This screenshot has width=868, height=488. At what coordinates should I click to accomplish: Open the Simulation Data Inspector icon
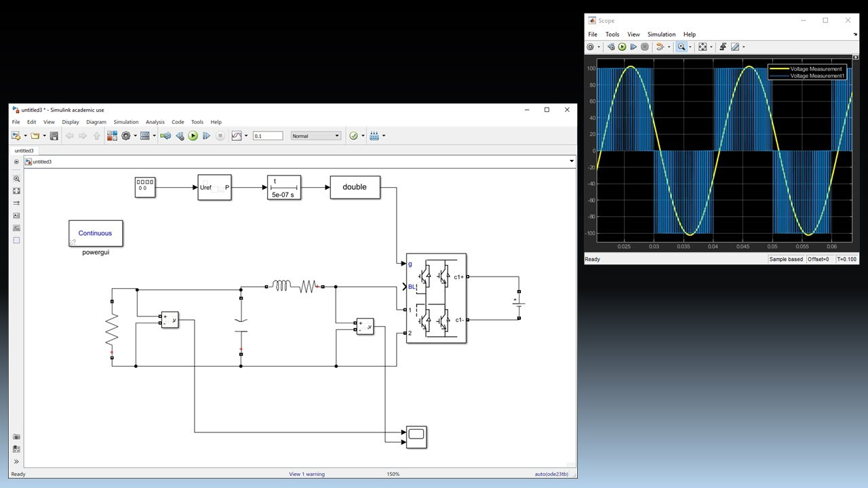click(237, 136)
